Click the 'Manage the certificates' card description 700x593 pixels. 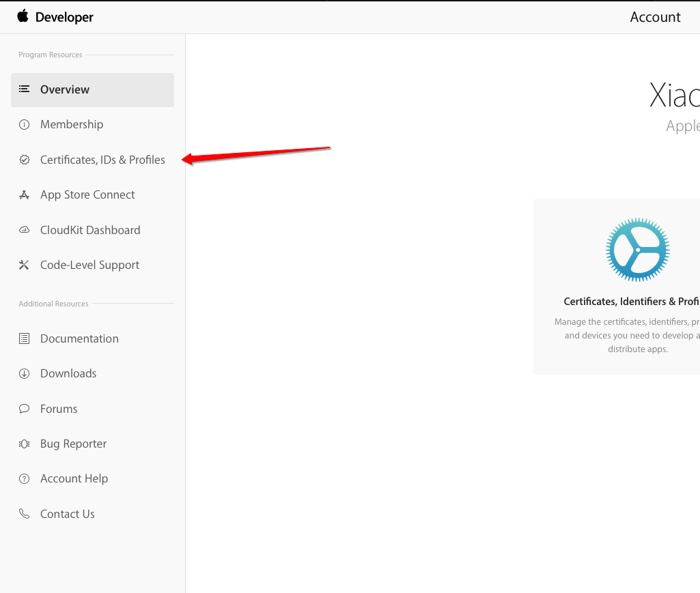627,335
